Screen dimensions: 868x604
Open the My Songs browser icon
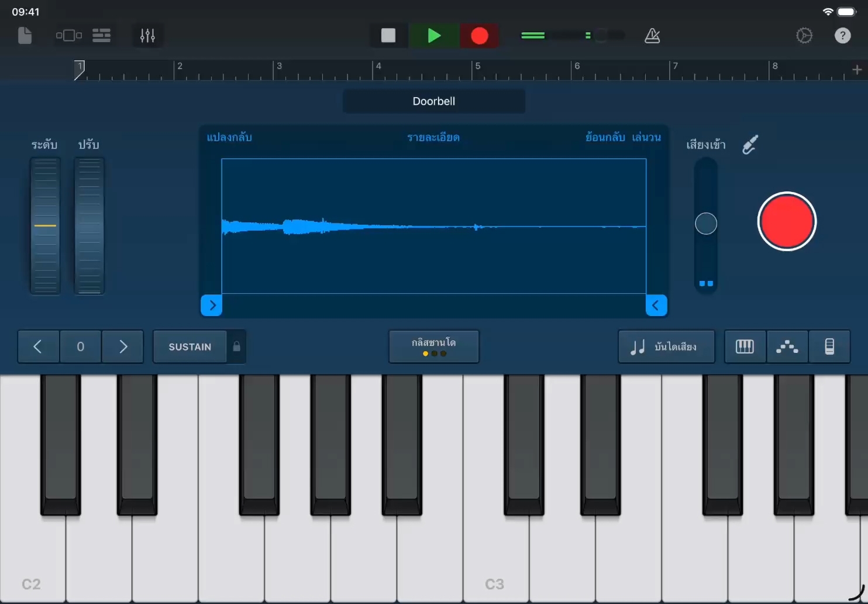click(25, 36)
